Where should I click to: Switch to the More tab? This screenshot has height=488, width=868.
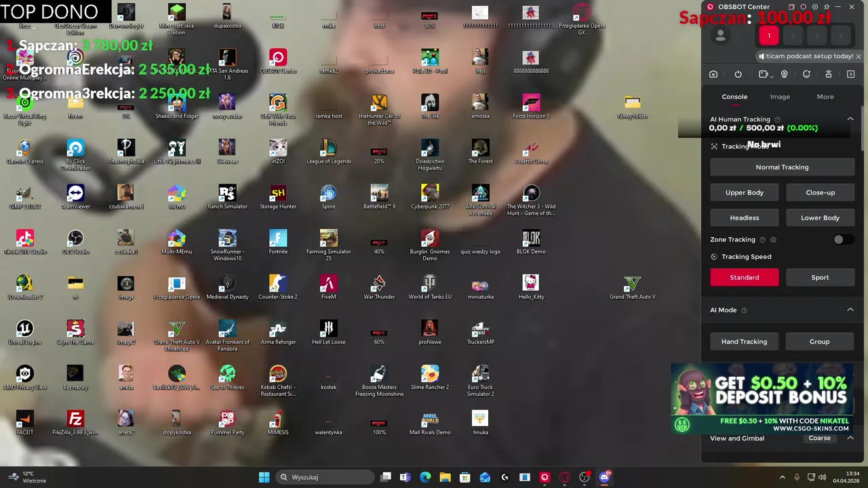click(825, 97)
